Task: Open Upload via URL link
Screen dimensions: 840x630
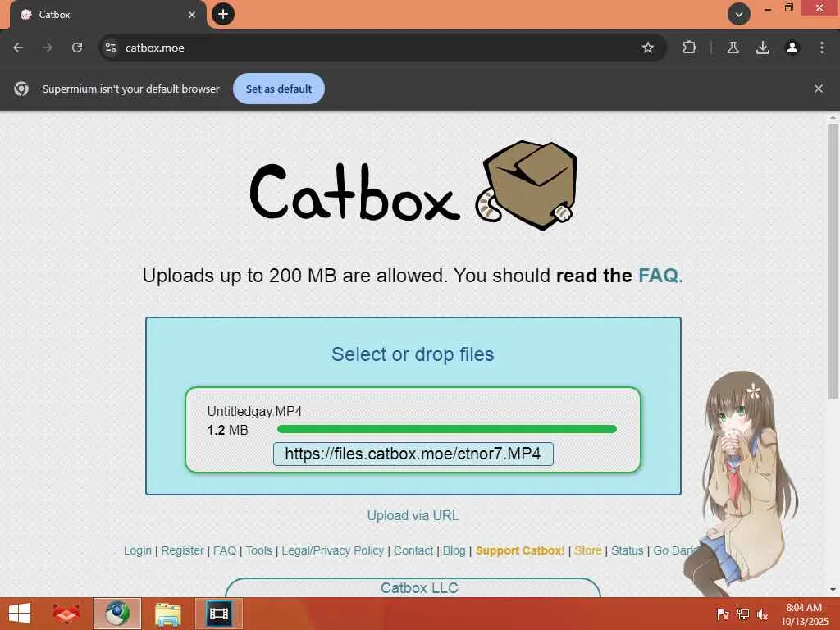Action: [x=413, y=515]
